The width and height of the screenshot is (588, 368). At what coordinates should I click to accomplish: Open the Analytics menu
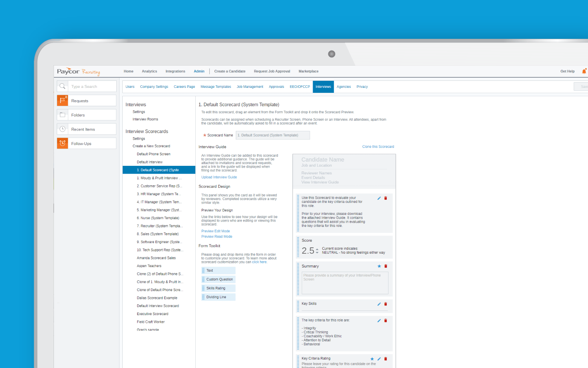[x=149, y=71]
